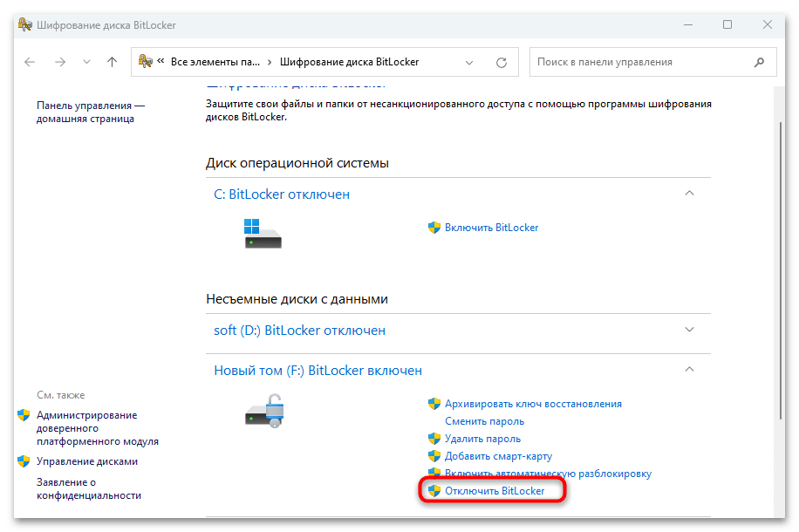
Task: Click the back navigation arrow
Action: point(29,61)
